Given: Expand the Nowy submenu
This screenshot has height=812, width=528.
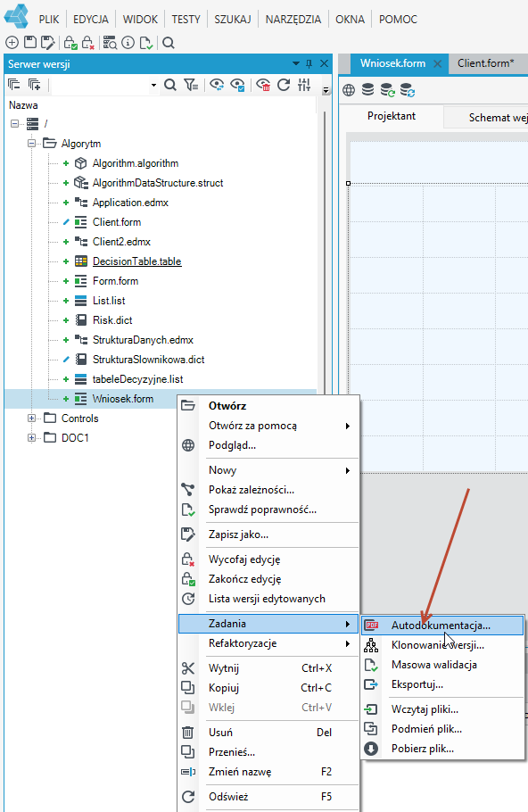Looking at the screenshot, I should (x=268, y=470).
